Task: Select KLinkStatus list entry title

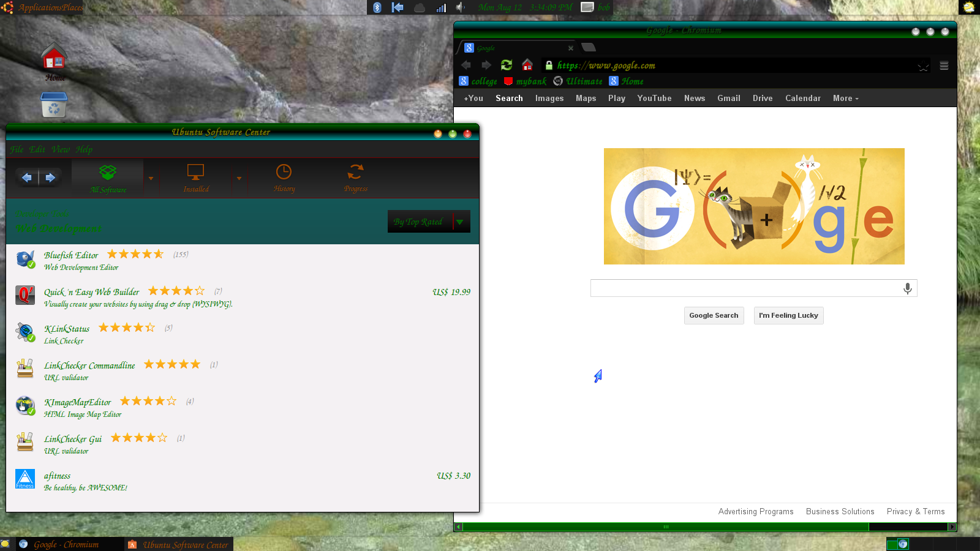Action: [x=67, y=329]
